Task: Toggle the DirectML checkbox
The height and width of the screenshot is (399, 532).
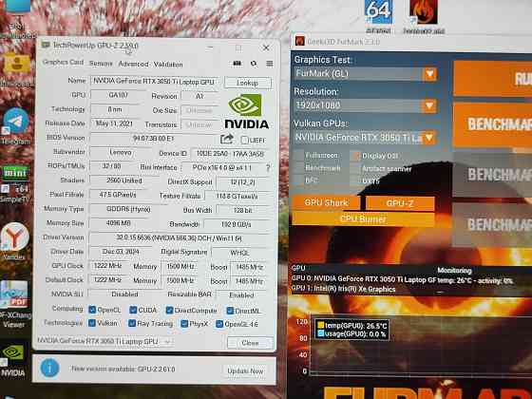Action: [x=230, y=311]
